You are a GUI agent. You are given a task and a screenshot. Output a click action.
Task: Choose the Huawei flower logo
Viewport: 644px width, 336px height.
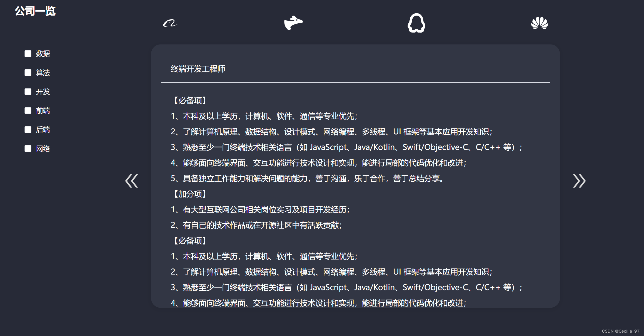coord(539,23)
